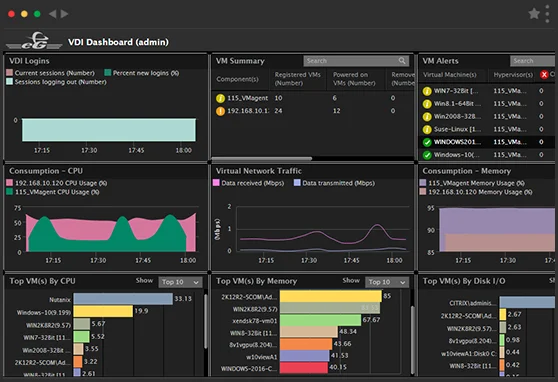Click Windows-10(9.199) yellow CPU bar
This screenshot has width=558, height=382.
click(x=103, y=312)
